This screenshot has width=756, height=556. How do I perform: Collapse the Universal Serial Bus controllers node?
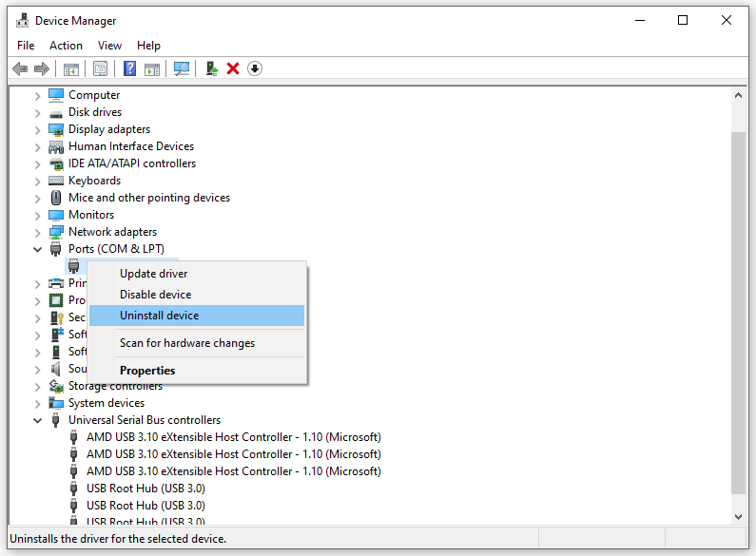38,421
